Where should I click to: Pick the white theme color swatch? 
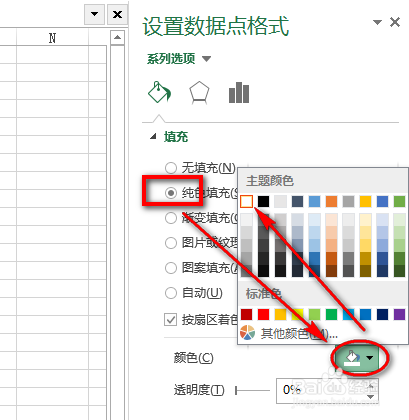246,201
